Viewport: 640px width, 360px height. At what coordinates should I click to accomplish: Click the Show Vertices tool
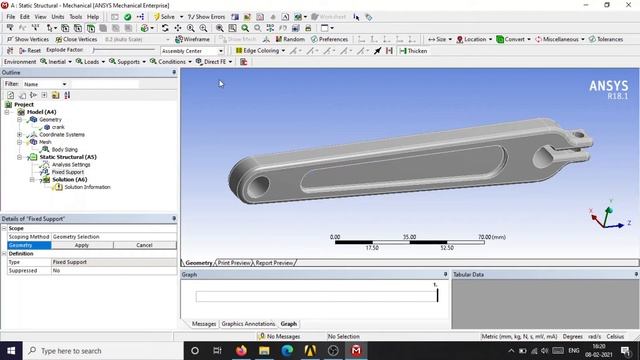click(28, 39)
